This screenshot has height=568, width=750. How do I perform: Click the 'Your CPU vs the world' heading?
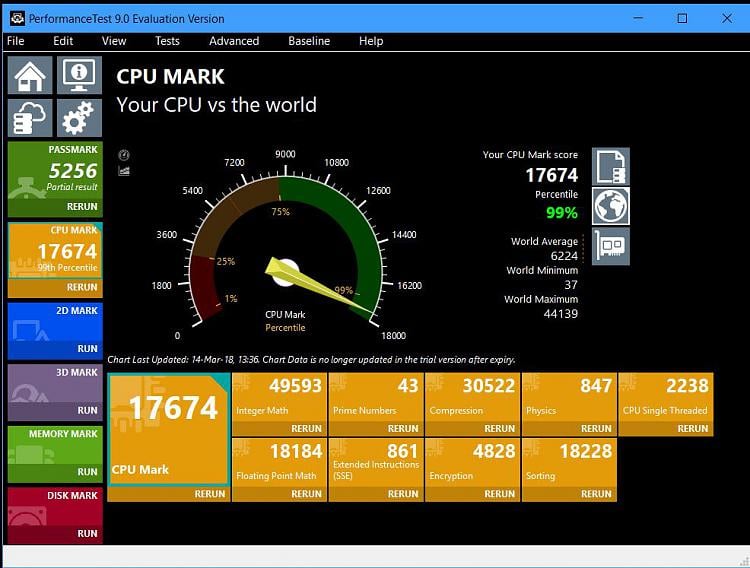coord(216,105)
